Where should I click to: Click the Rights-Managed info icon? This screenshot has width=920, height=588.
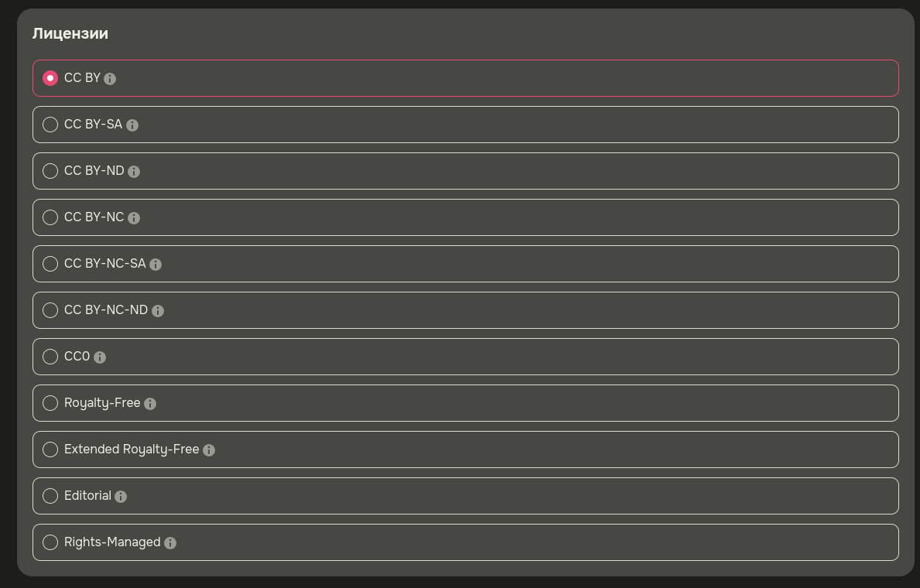pyautogui.click(x=170, y=543)
